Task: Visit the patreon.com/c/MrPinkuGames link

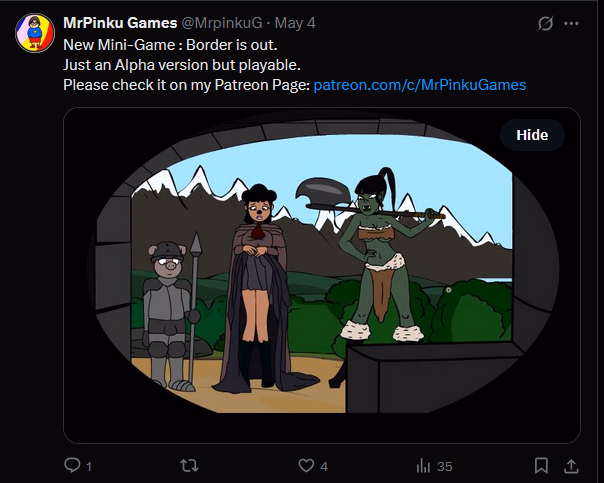Action: coord(420,85)
